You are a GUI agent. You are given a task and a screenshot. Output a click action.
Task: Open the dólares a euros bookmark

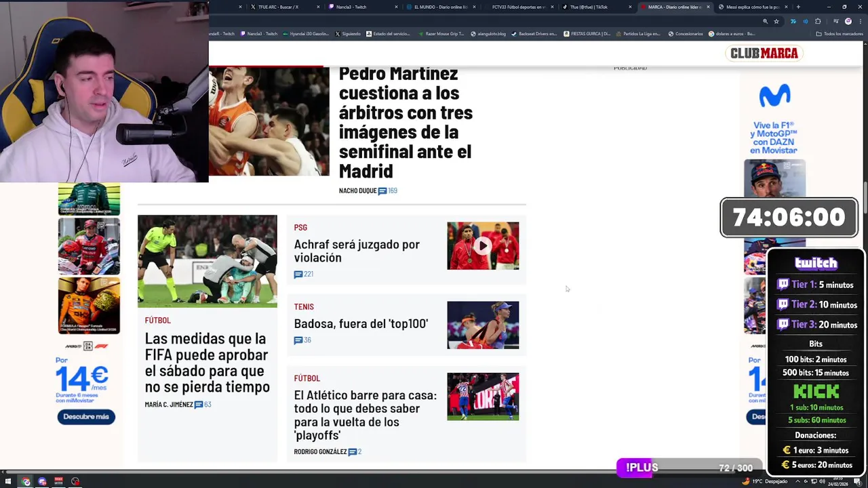[732, 34]
